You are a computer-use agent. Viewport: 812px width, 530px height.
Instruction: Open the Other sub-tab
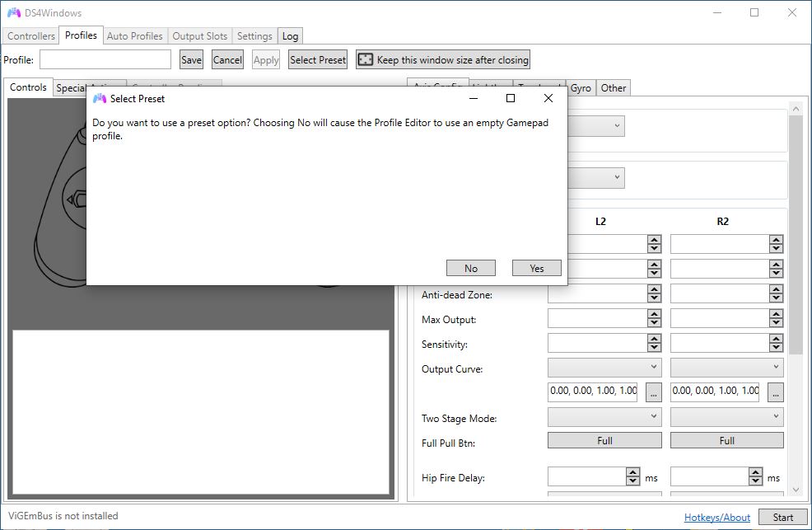[x=614, y=88]
